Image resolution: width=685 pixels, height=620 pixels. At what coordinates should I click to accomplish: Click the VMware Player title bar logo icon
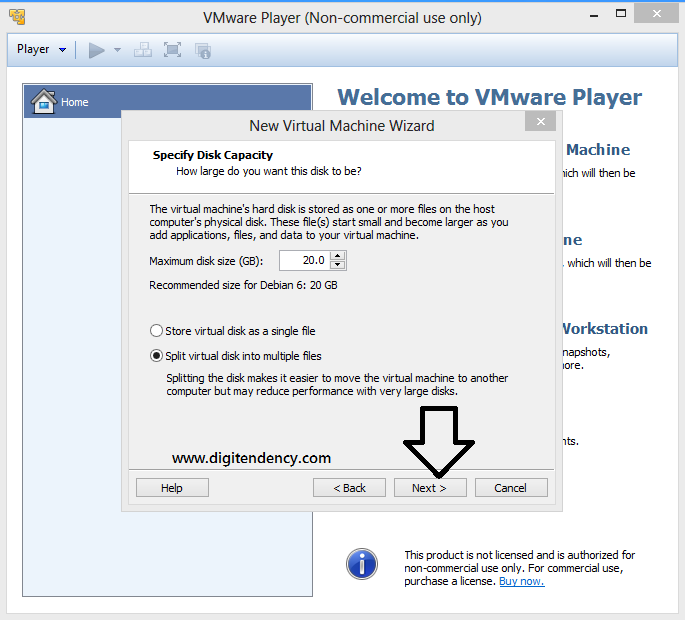tap(17, 17)
